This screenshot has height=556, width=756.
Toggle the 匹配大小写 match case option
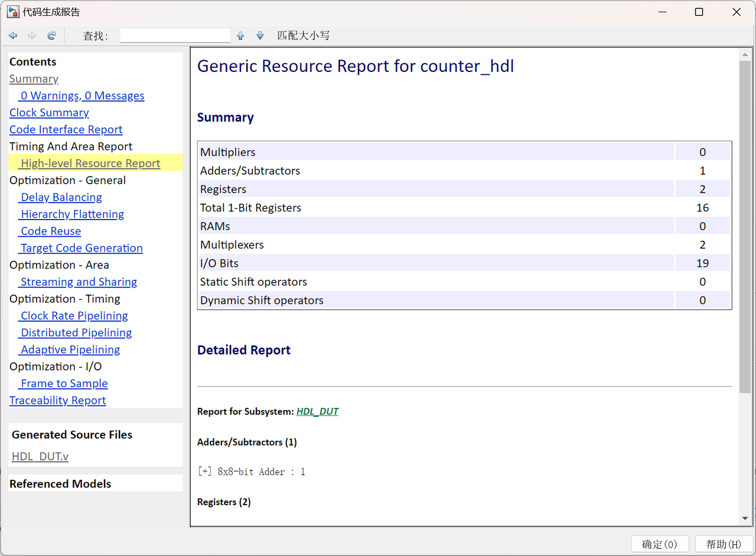point(303,36)
